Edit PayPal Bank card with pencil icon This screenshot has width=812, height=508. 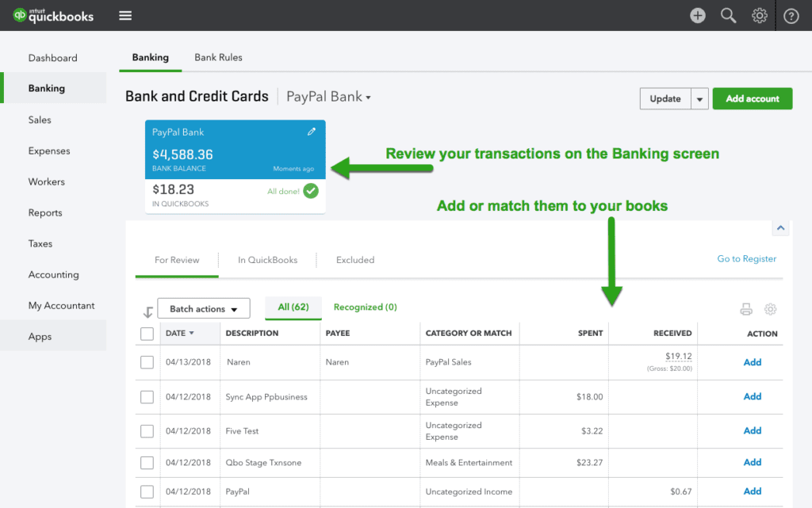click(312, 132)
